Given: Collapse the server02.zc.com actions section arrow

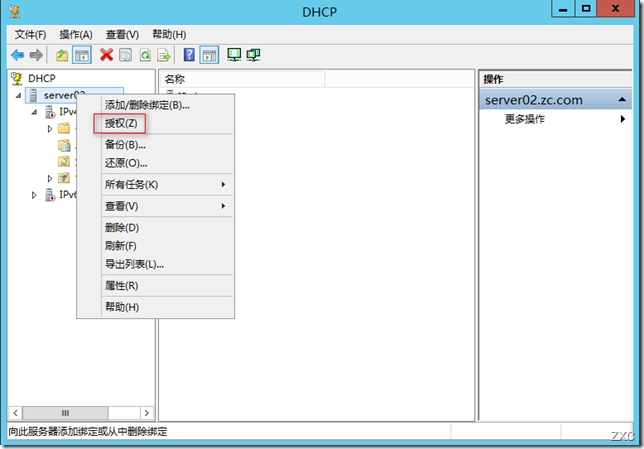Looking at the screenshot, I should pos(622,99).
